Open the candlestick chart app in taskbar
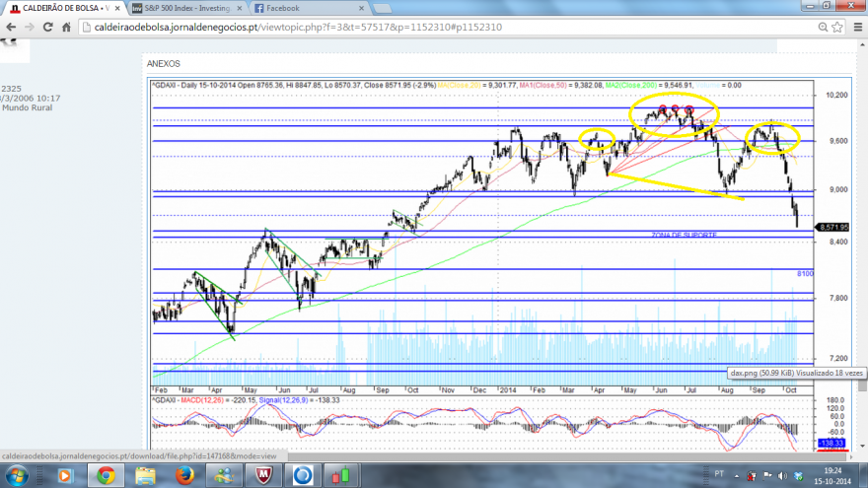The width and height of the screenshot is (868, 488). click(x=341, y=475)
